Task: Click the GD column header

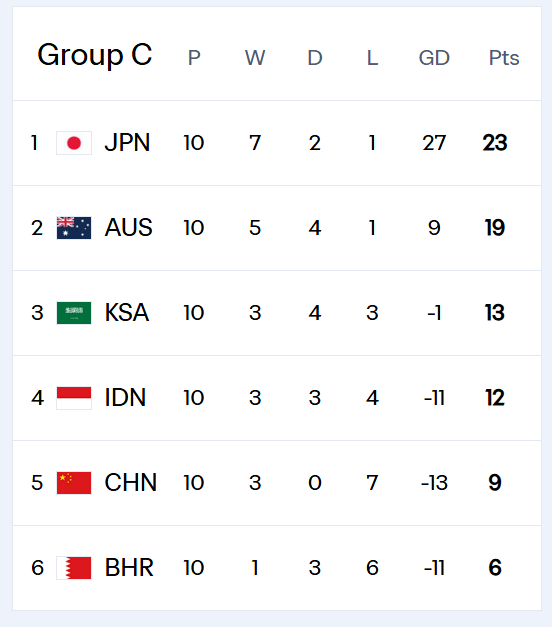Action: pos(434,58)
